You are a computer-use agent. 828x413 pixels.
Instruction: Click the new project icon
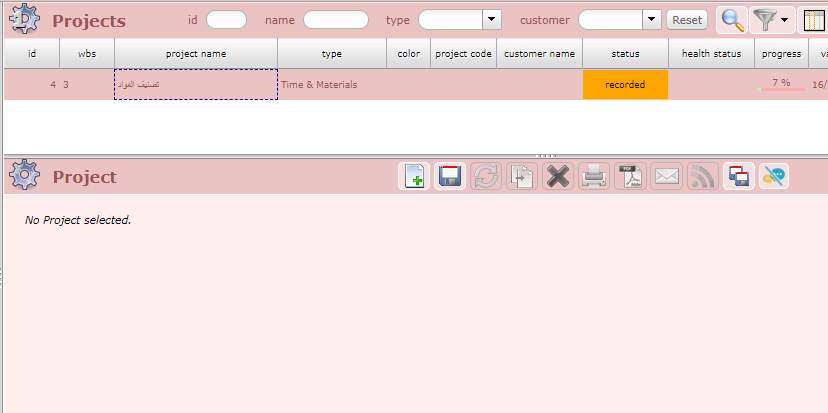[414, 177]
